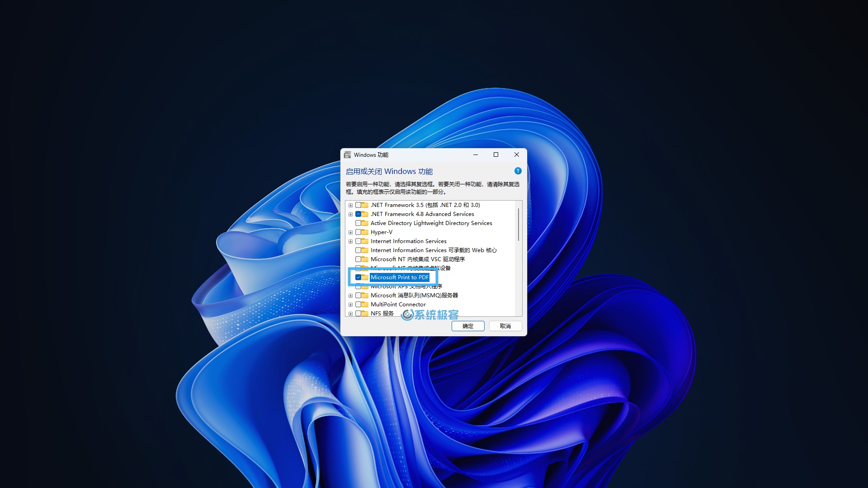The image size is (868, 488).
Task: Click folder icon of Internet Information Services
Action: [x=365, y=241]
